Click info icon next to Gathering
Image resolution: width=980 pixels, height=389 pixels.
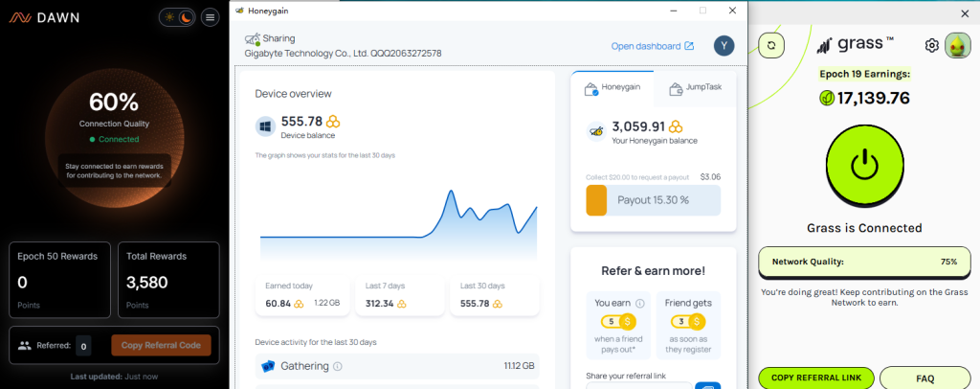click(338, 366)
